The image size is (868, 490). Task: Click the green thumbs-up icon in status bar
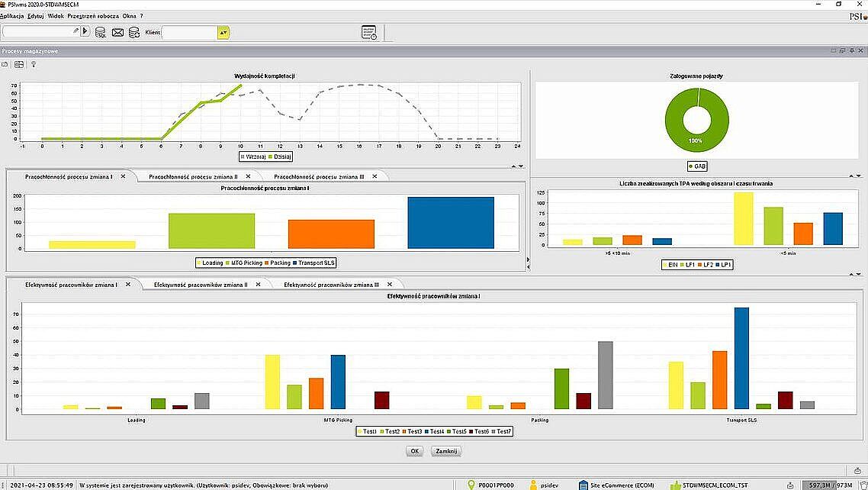[675, 485]
